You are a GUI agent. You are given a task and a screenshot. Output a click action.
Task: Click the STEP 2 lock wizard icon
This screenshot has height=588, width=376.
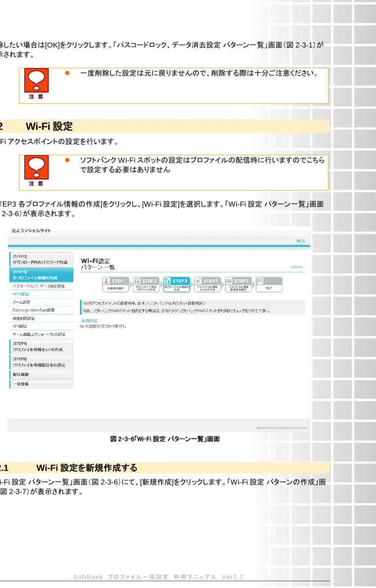146,284
